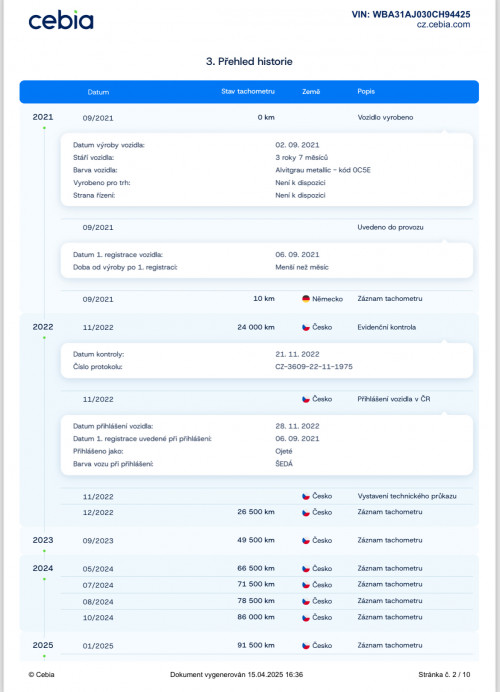Click the Popis column header

[366, 91]
